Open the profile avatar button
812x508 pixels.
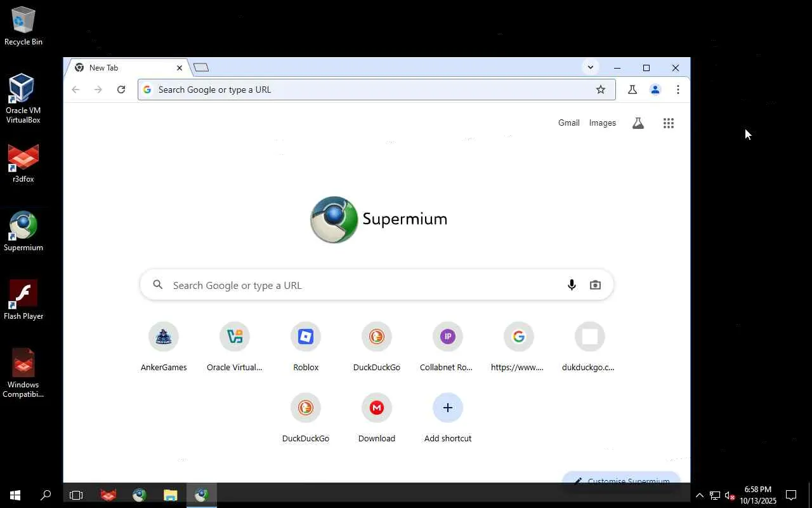pos(655,90)
